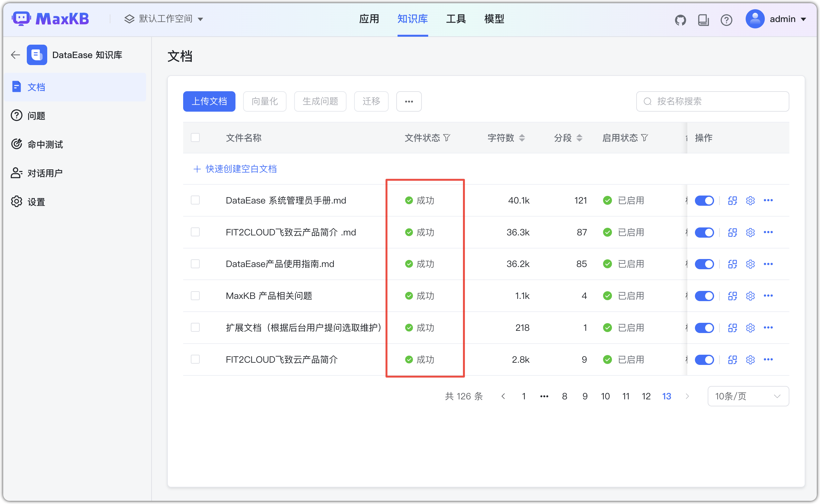Screen dimensions: 820x504
Task: Check the DataEase 系统管理员手册.md row
Action: point(195,200)
